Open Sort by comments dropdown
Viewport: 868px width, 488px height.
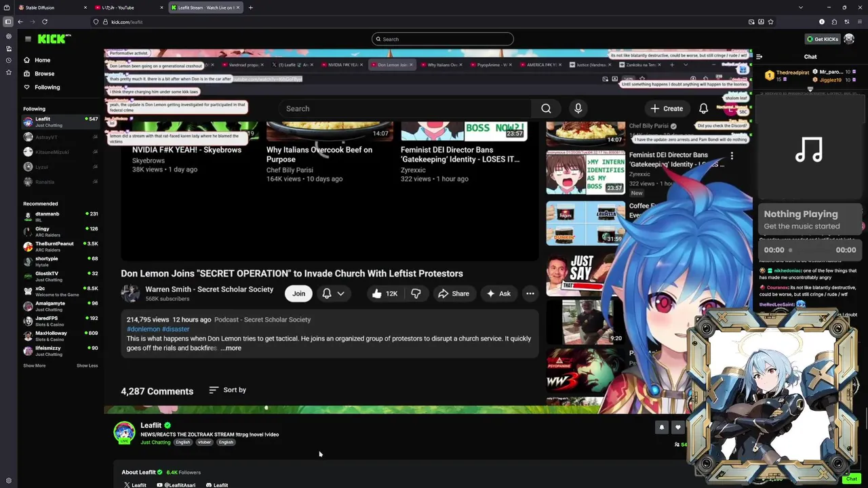point(228,390)
